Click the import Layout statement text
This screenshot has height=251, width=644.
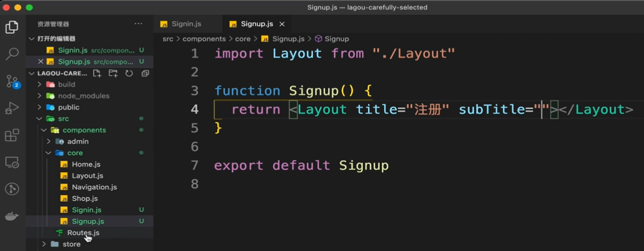click(x=335, y=54)
